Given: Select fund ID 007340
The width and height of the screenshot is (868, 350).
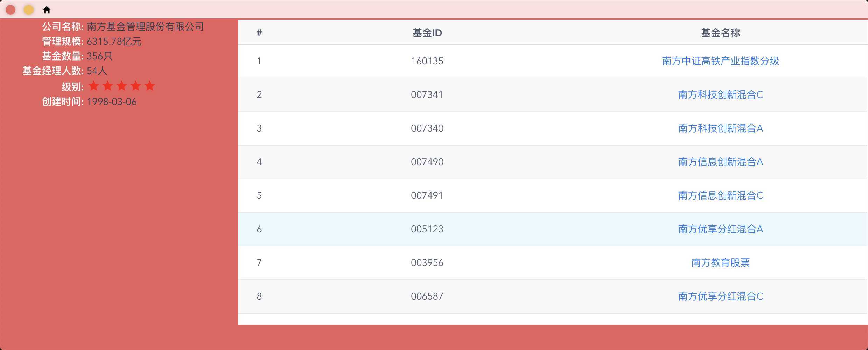Looking at the screenshot, I should click(427, 128).
